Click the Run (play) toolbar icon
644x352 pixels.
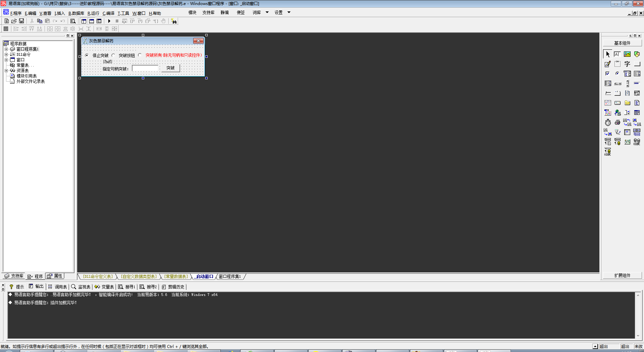tap(109, 21)
